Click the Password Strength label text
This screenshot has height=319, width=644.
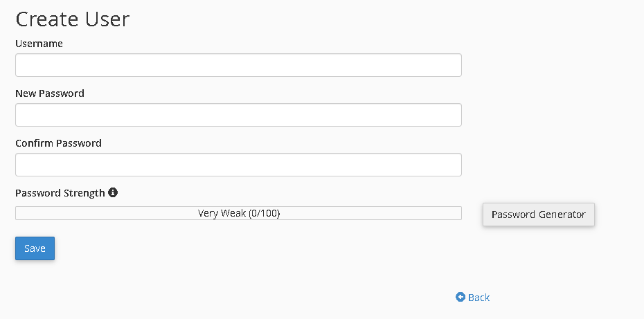(x=60, y=193)
